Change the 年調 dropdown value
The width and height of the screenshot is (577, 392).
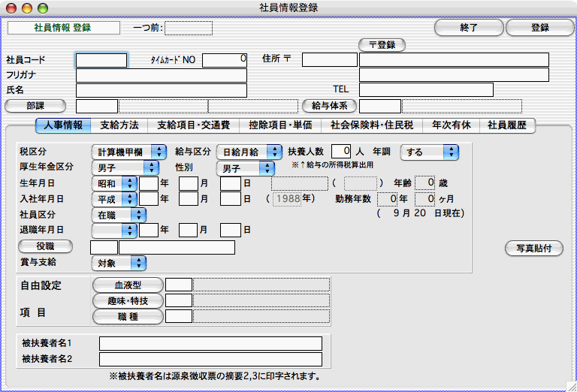(429, 152)
